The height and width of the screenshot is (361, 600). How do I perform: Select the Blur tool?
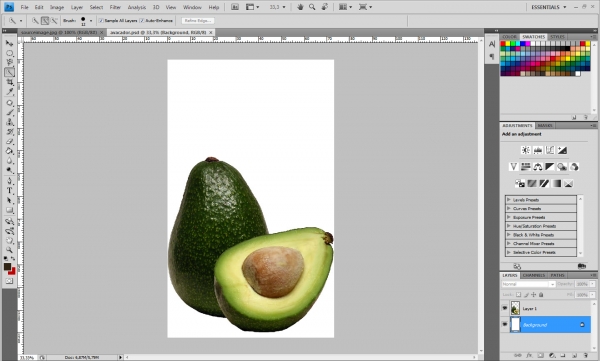click(9, 160)
